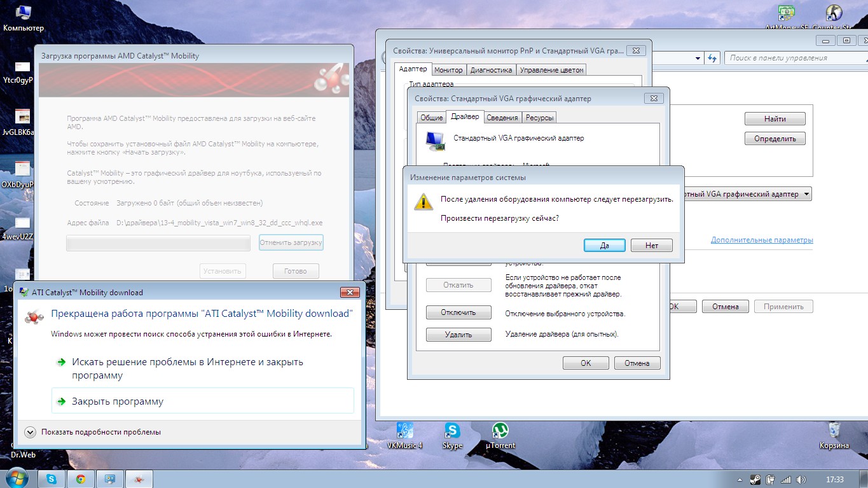This screenshot has height=488, width=868.
Task: Click Show Desktop strip on taskbar
Action: pos(864,479)
